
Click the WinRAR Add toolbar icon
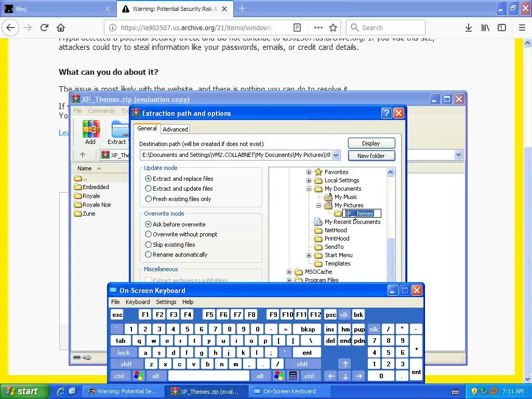(90, 132)
